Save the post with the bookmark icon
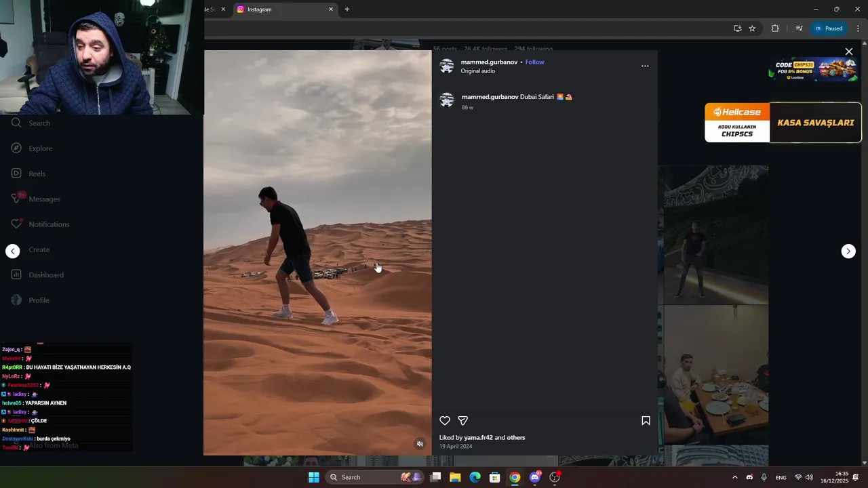The width and height of the screenshot is (868, 488). pyautogui.click(x=646, y=421)
